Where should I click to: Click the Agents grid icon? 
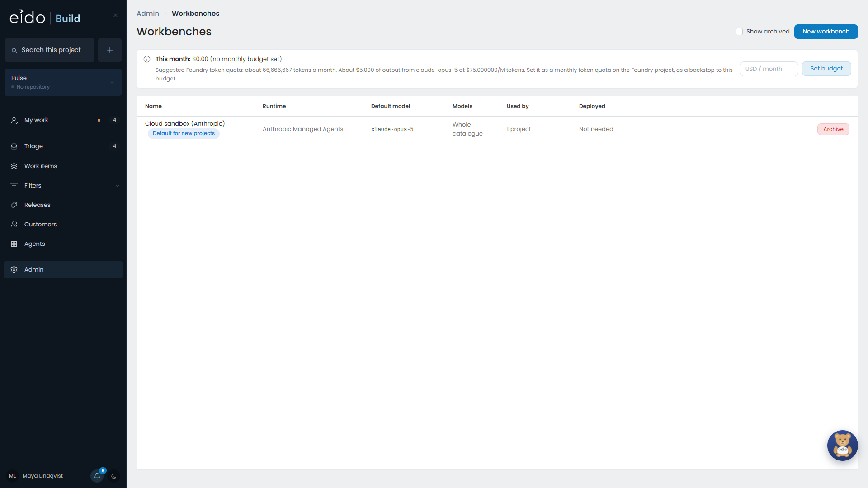14,244
